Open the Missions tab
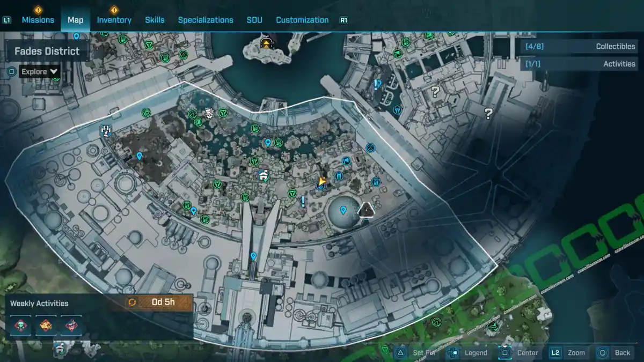The width and height of the screenshot is (644, 362). click(38, 20)
